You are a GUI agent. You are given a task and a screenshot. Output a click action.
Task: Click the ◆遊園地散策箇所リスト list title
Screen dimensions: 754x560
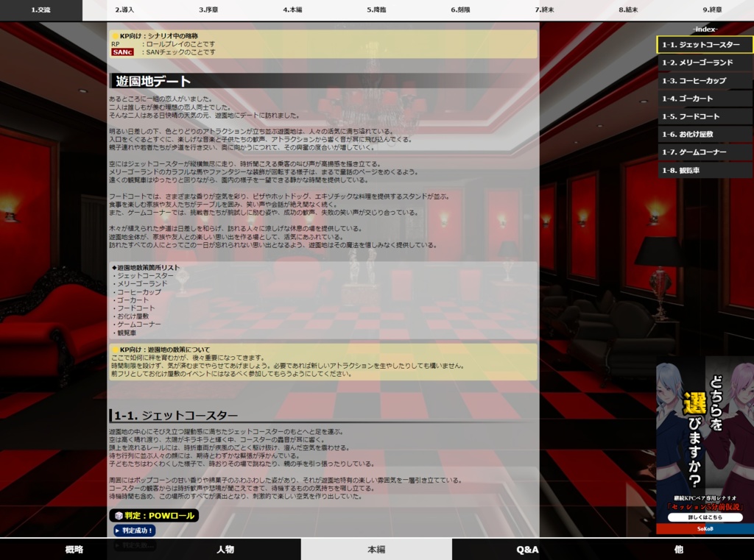(x=146, y=268)
